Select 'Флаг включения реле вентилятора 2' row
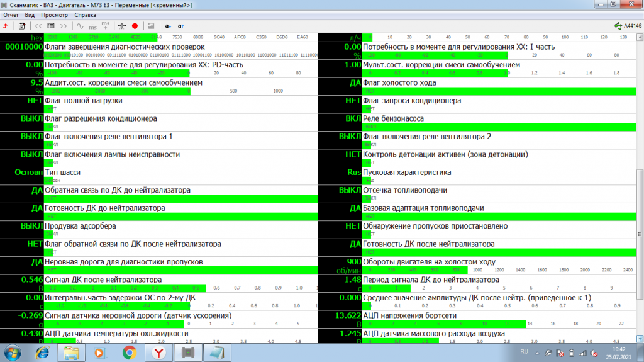 tap(477, 140)
